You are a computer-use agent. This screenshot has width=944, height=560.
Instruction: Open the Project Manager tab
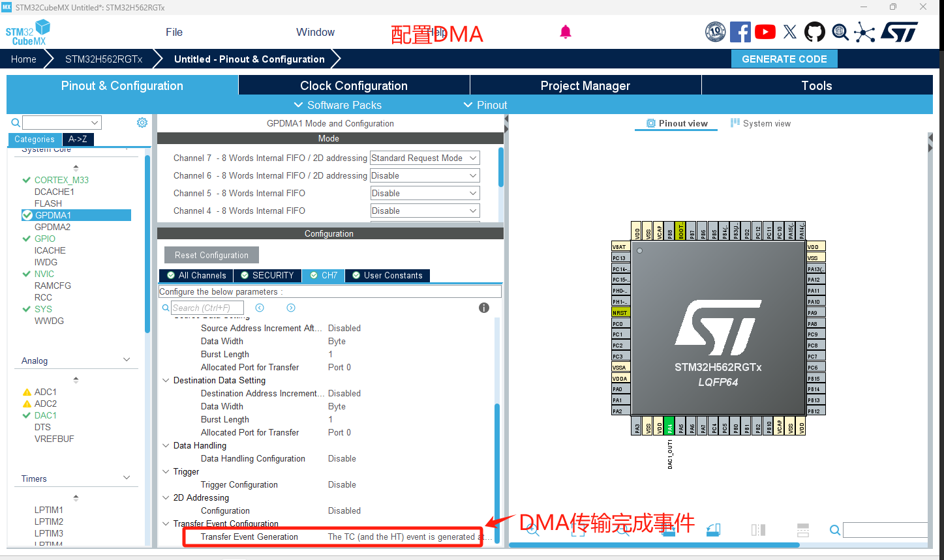coord(585,85)
